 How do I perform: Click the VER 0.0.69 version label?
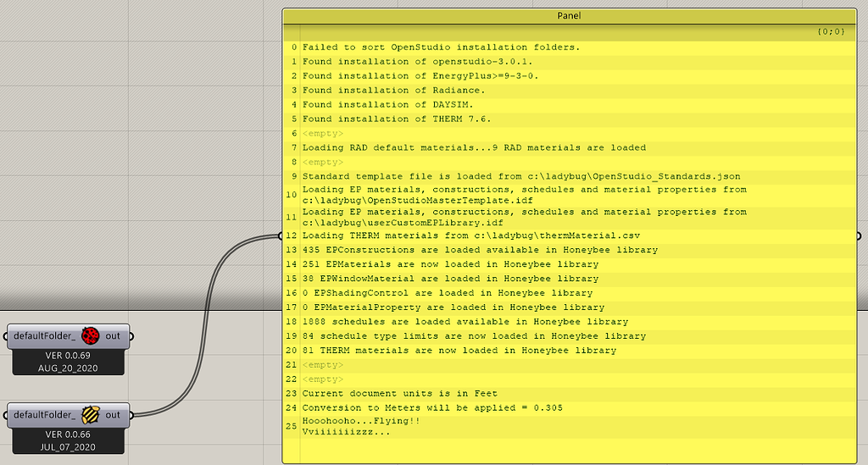68,356
